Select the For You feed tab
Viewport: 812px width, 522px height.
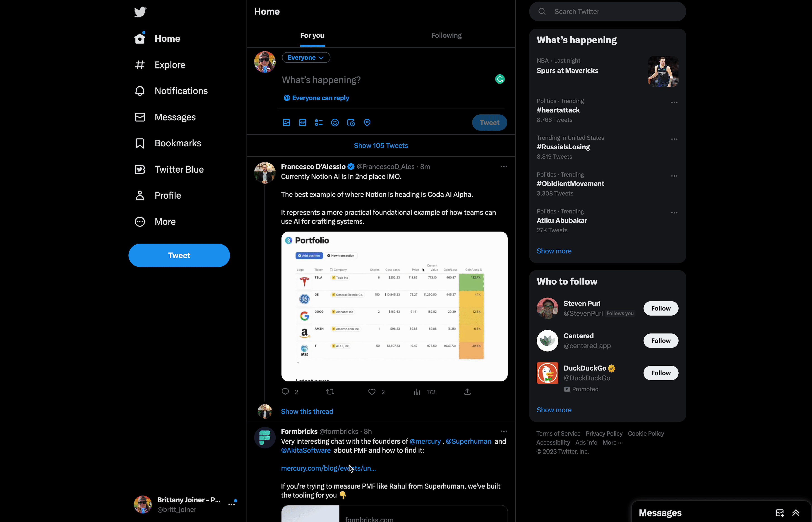coord(312,35)
